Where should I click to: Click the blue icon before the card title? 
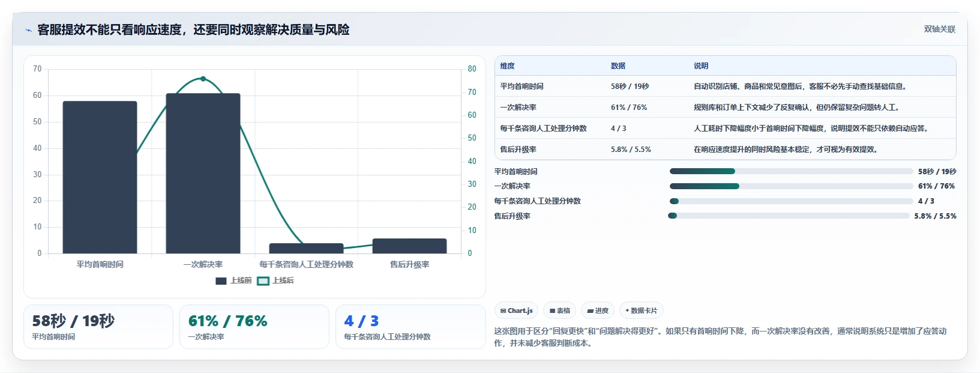[28, 30]
